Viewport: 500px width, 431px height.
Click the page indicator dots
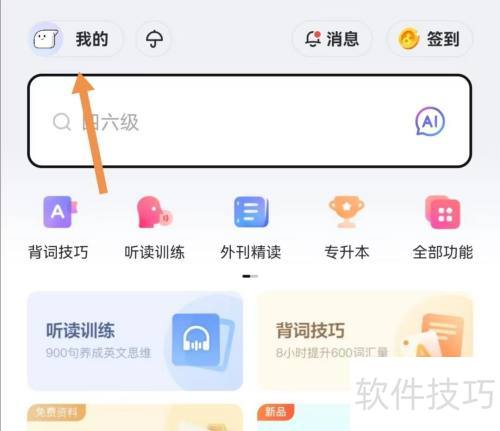point(250,276)
